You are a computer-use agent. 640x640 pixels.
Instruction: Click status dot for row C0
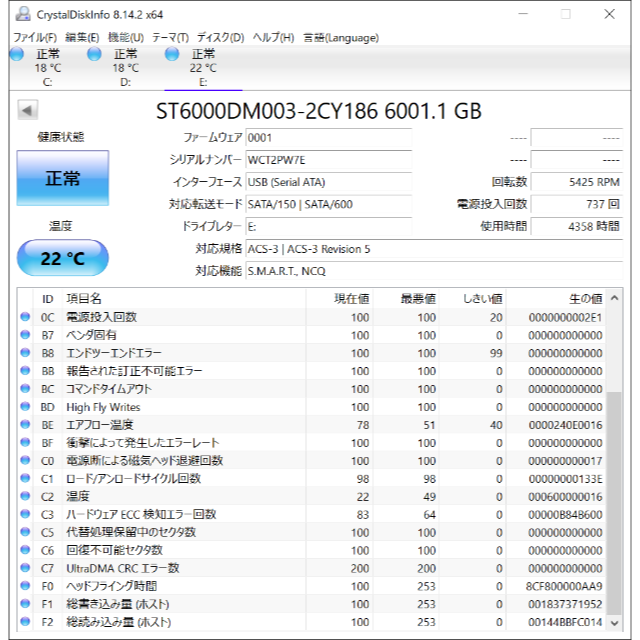tap(25, 460)
